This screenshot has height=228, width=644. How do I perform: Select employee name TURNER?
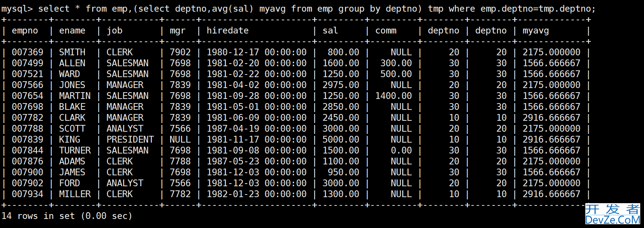[75, 150]
